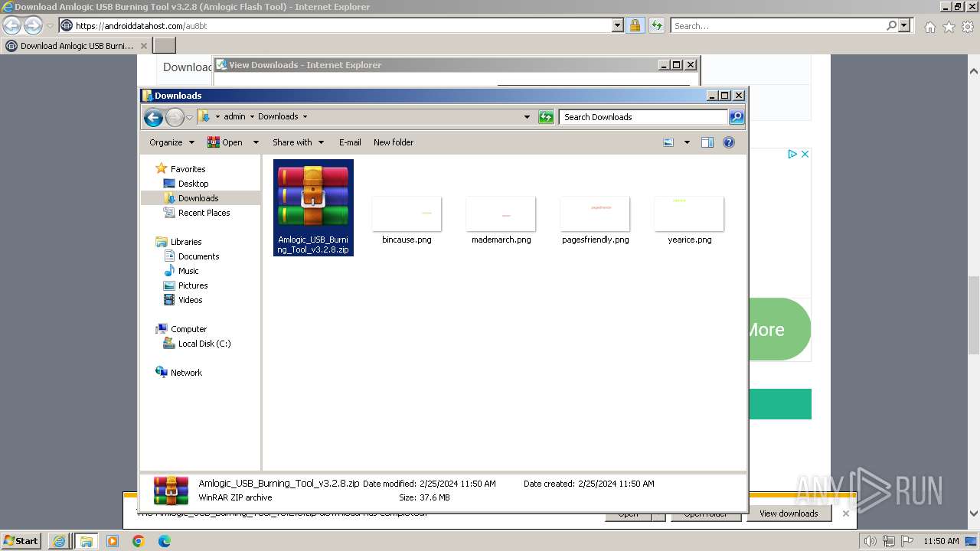Open the view options dropdown arrow
This screenshot has height=551, width=980.
(x=687, y=142)
